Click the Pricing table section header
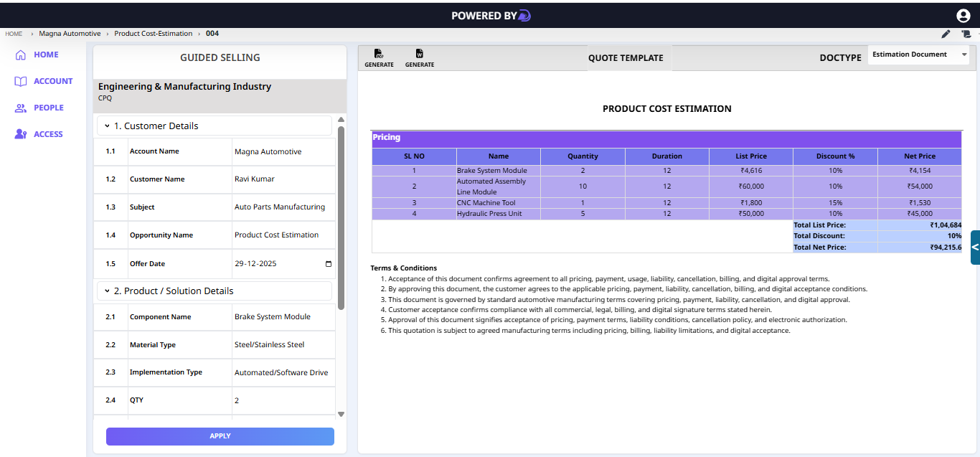 [666, 138]
